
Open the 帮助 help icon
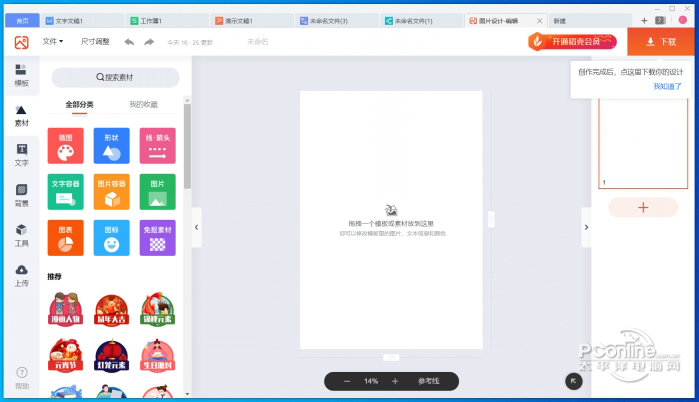21,378
